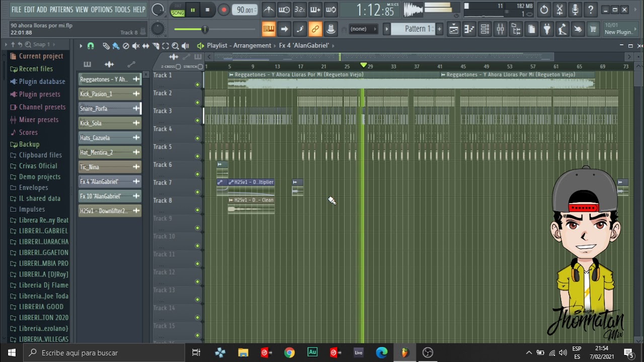Open the PATTERNS menu
Viewport: 644px width, 362px height.
61,10
